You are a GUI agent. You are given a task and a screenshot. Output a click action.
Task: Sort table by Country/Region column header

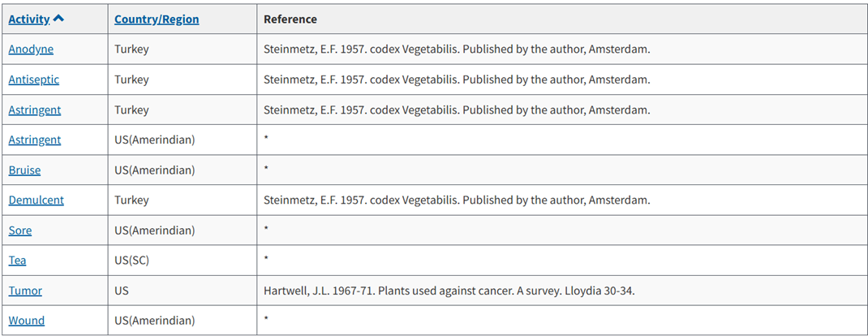click(x=157, y=19)
